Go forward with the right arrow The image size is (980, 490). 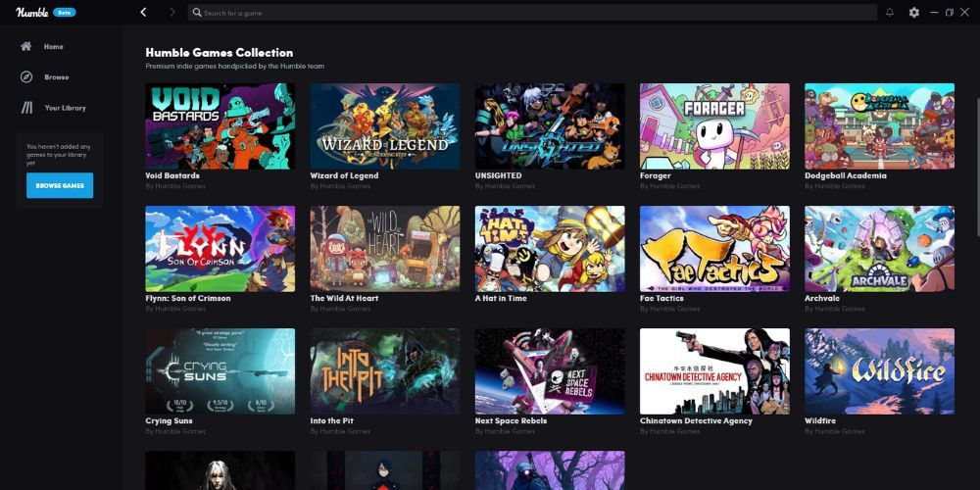pyautogui.click(x=171, y=12)
